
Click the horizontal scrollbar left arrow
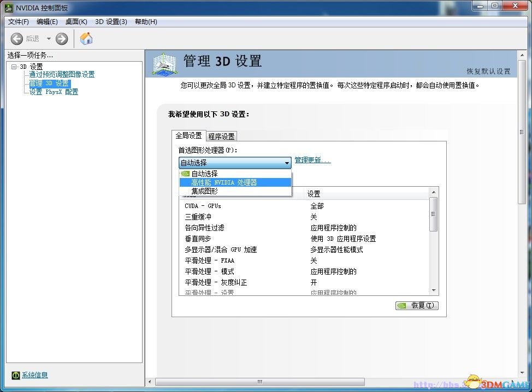tap(150, 382)
